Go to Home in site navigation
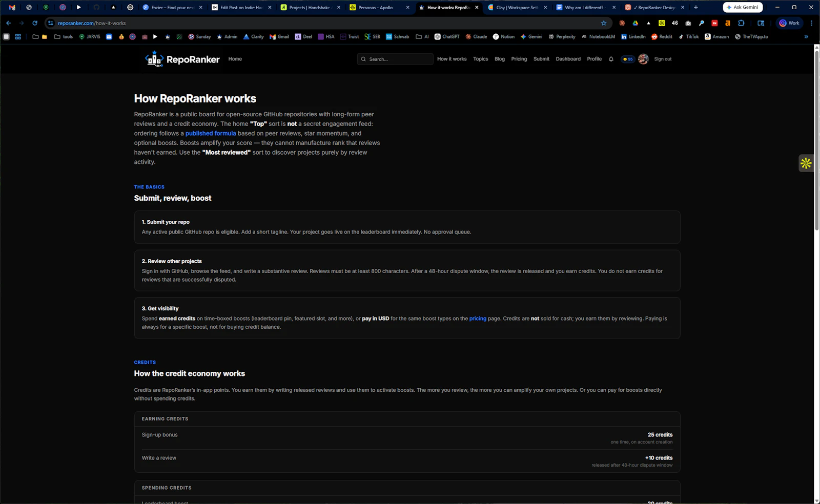Image resolution: width=820 pixels, height=504 pixels. (235, 59)
